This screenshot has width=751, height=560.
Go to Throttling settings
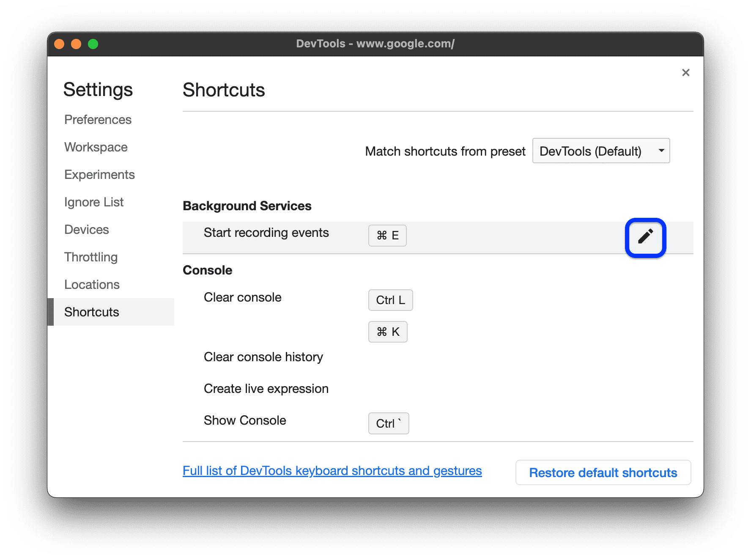click(x=90, y=257)
